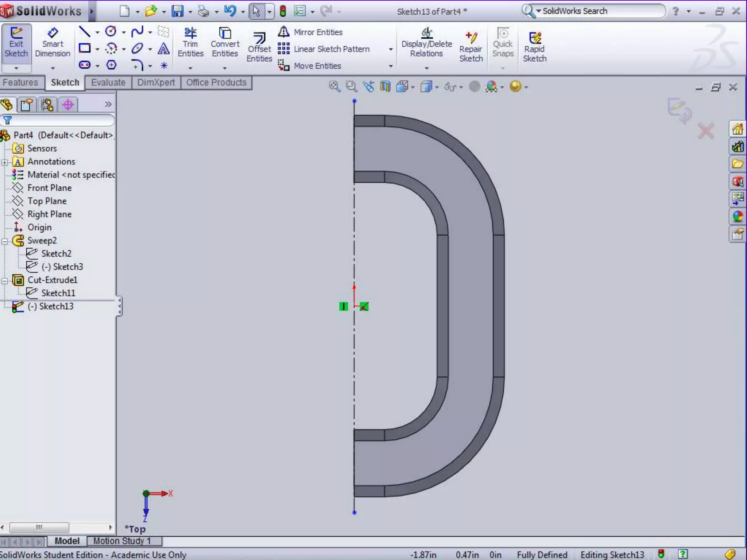Expand the Annotations tree node
Screen dimensions: 747x560
[4, 162]
